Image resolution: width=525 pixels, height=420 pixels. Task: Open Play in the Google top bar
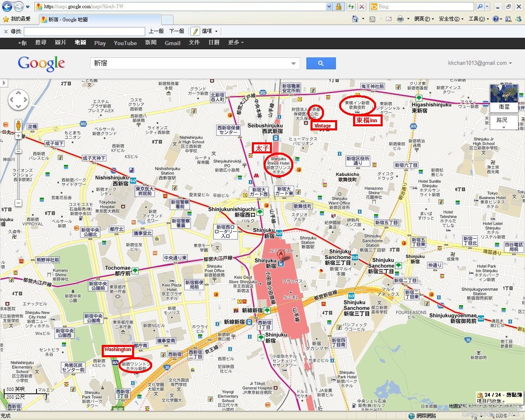100,43
